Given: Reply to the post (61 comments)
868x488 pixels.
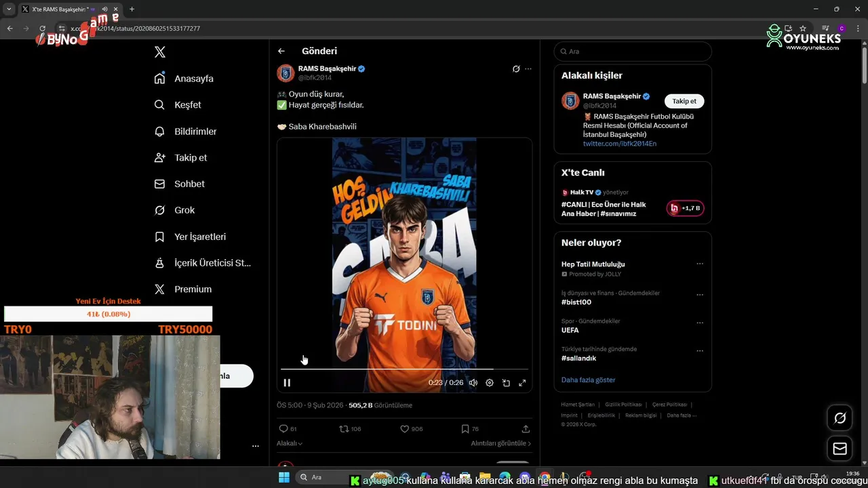Looking at the screenshot, I should (288, 429).
